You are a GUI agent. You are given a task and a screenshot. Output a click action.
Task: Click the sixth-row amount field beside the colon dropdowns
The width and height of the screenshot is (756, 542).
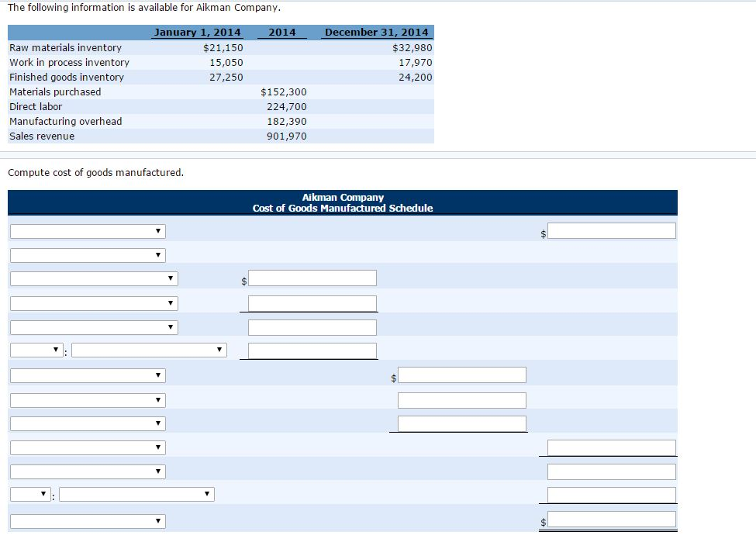coord(312,350)
